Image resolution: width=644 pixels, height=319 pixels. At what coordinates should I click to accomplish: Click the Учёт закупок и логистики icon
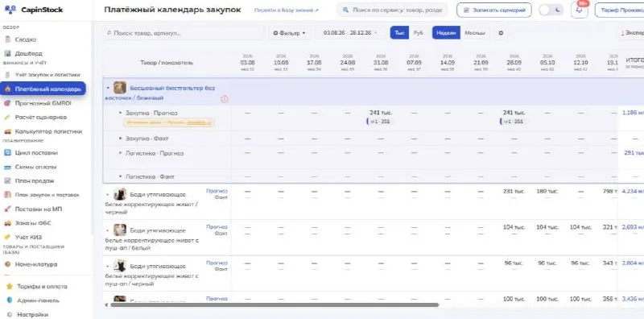[x=7, y=75]
